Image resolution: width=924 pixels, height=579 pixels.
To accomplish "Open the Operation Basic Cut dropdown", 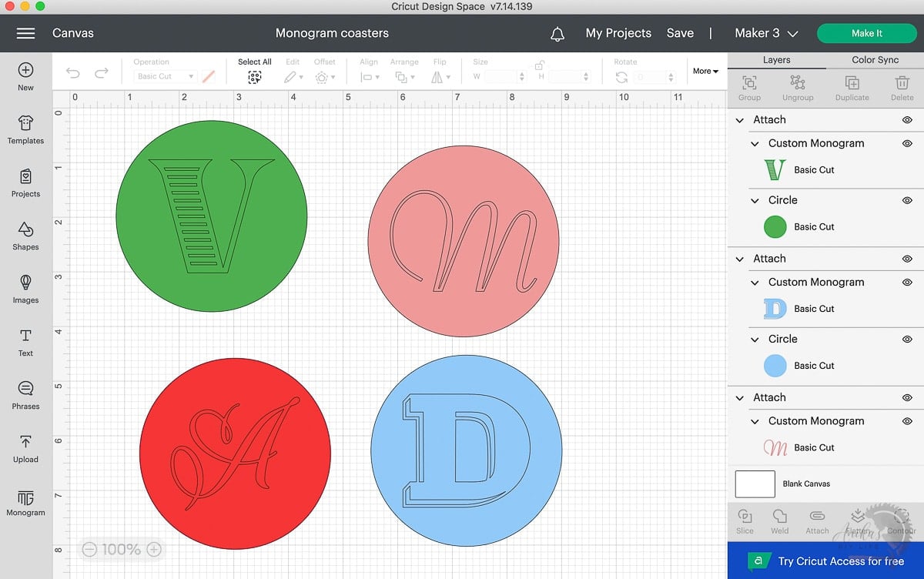I will (x=166, y=76).
